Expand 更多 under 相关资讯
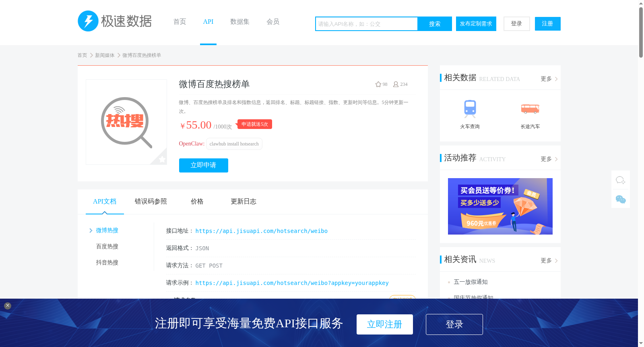The height and width of the screenshot is (347, 644). 549,261
